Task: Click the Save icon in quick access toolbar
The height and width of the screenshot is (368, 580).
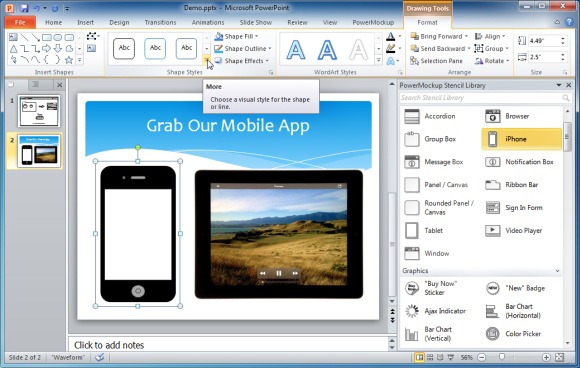Action: [24, 8]
